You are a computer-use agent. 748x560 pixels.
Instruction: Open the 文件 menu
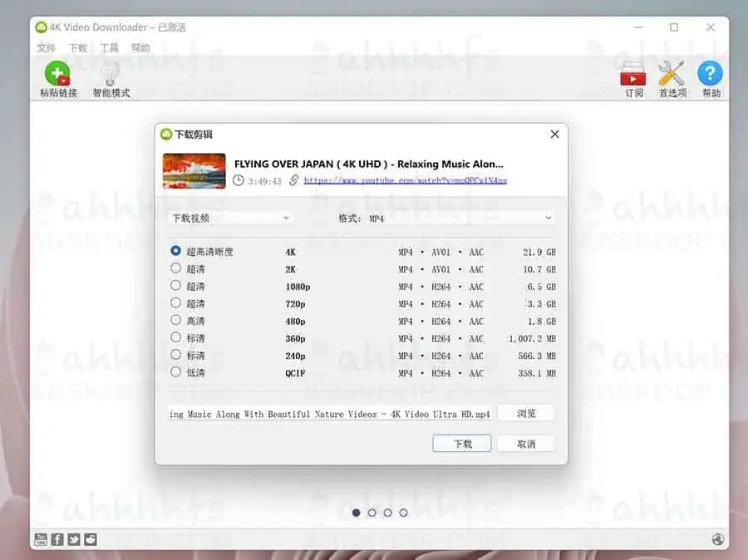click(46, 47)
